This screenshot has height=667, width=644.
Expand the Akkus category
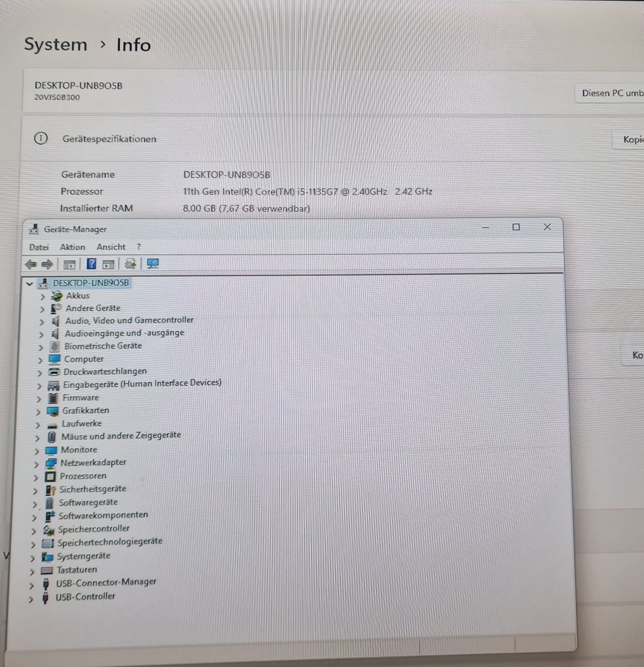click(42, 296)
